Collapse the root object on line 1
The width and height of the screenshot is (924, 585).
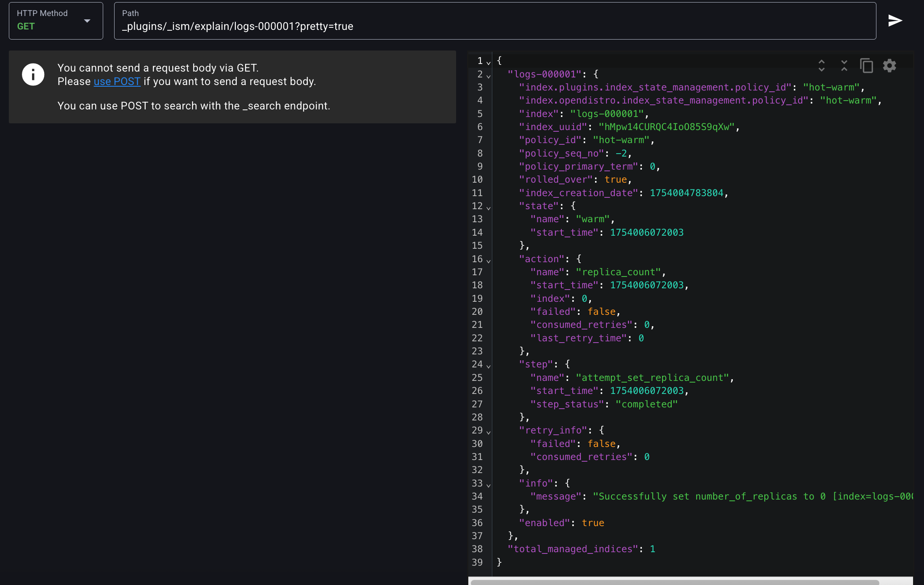489,63
